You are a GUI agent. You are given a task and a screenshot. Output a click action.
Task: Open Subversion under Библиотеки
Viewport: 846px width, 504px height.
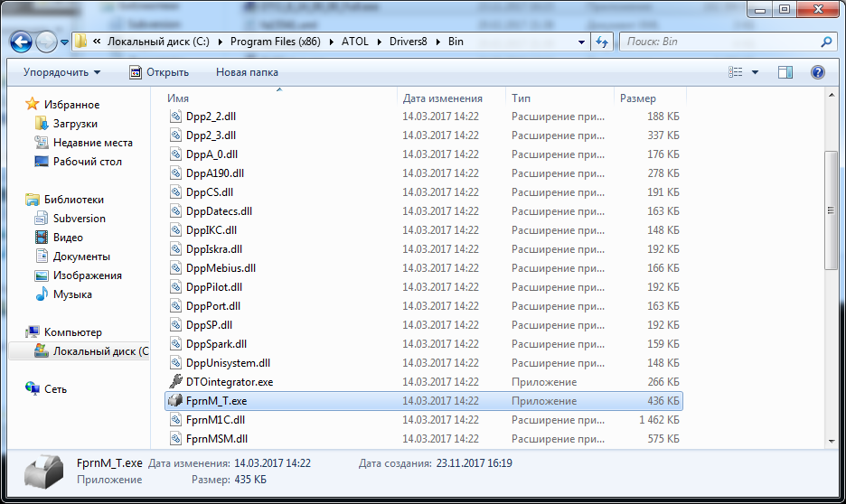tap(79, 219)
